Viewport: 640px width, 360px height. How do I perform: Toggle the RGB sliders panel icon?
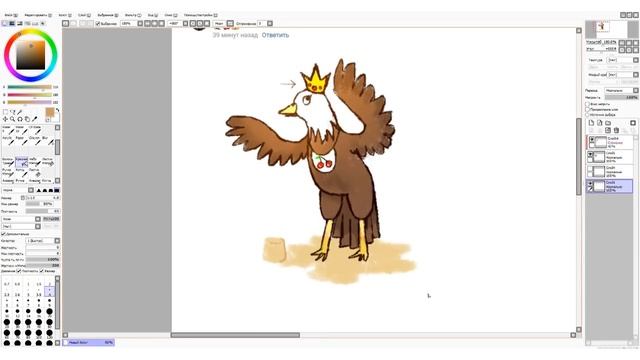[12, 24]
